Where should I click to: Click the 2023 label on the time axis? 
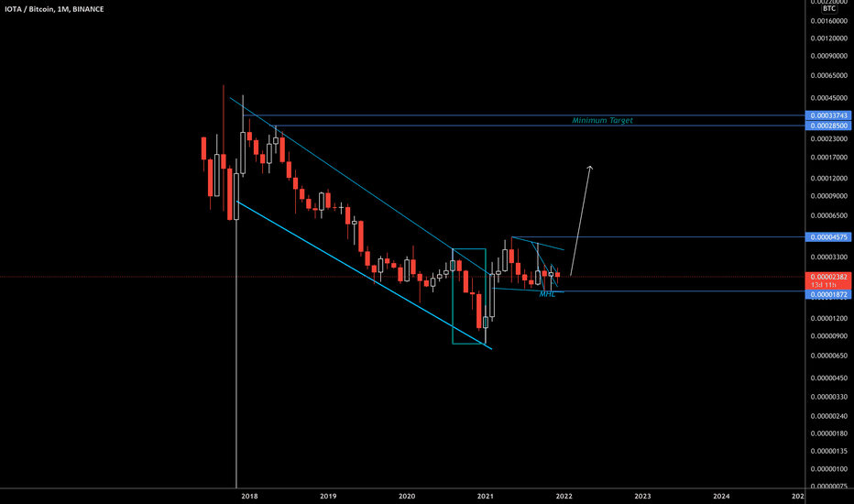[642, 497]
